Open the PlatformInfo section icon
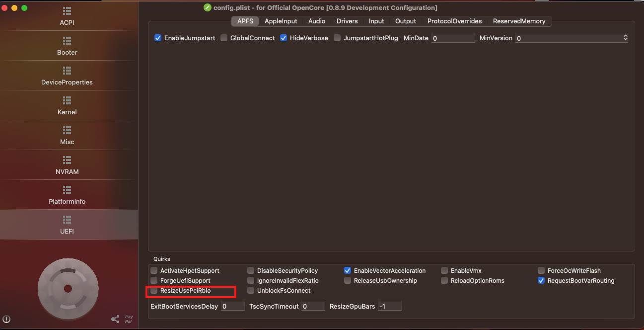This screenshot has height=330, width=644. pyautogui.click(x=67, y=190)
